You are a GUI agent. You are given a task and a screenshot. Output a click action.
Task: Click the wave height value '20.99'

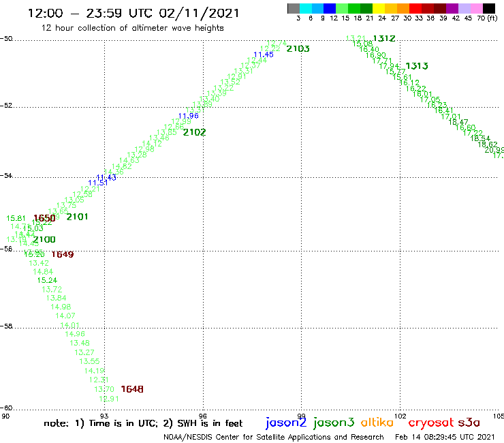click(494, 150)
